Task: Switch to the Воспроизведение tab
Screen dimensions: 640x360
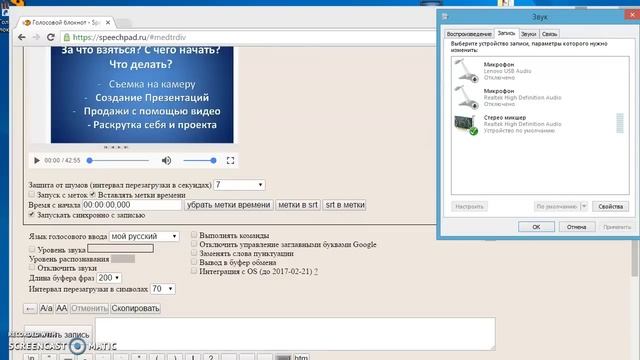Action: point(469,34)
